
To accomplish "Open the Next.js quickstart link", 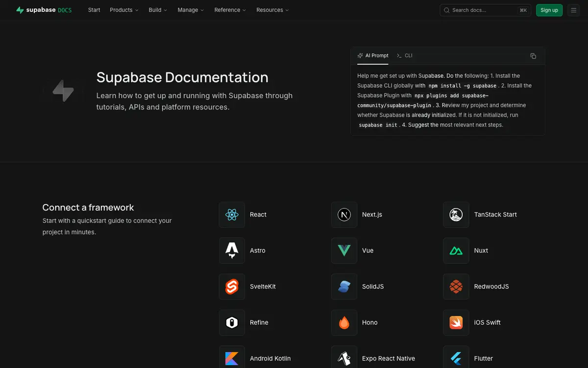I will pos(372,214).
